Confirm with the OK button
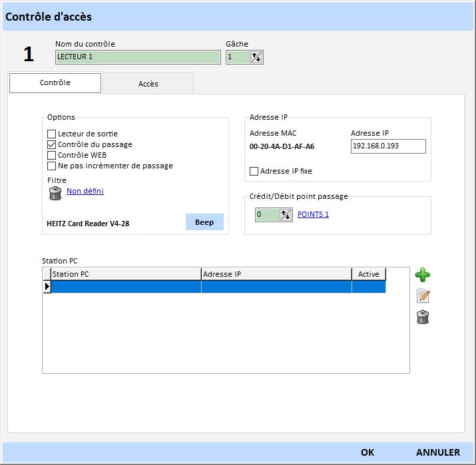 (x=367, y=452)
